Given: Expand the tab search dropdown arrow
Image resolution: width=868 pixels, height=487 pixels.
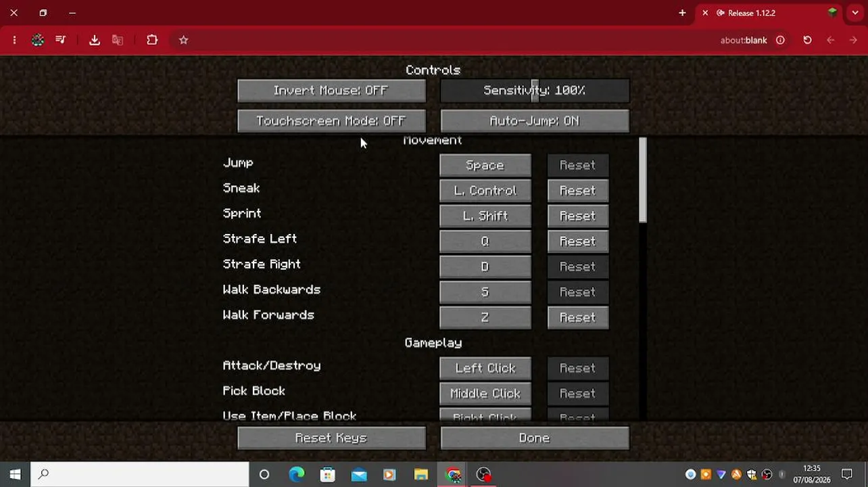Looking at the screenshot, I should 855,13.
